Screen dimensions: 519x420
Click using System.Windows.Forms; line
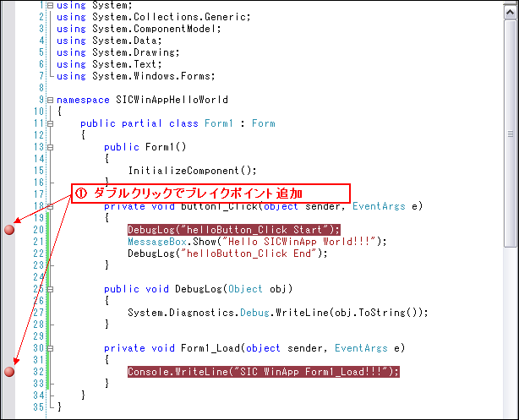[x=136, y=76]
